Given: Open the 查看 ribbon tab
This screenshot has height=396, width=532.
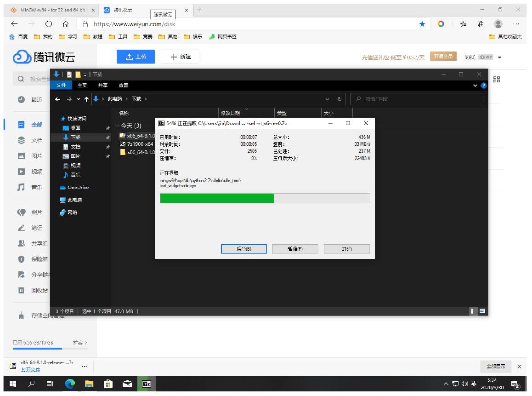Looking at the screenshot, I should point(123,86).
